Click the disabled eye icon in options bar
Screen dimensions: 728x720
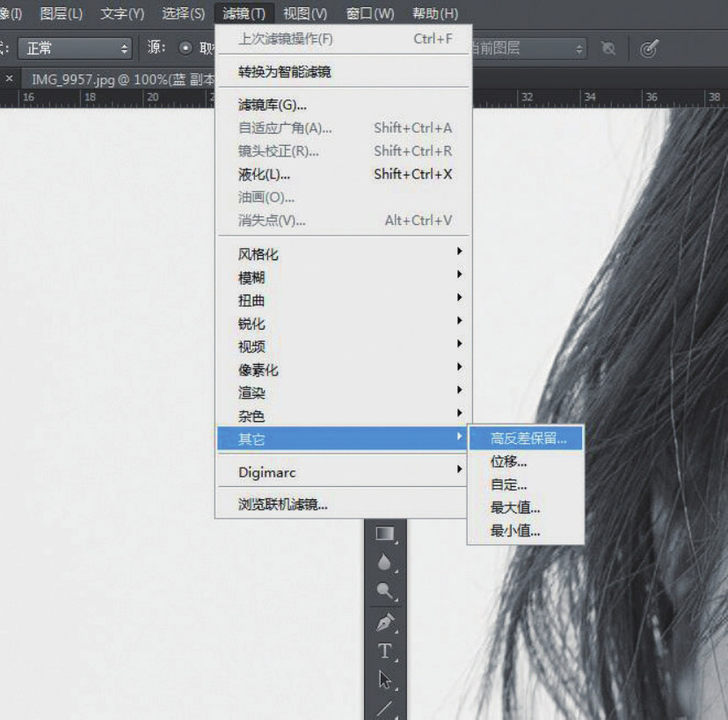coord(608,48)
